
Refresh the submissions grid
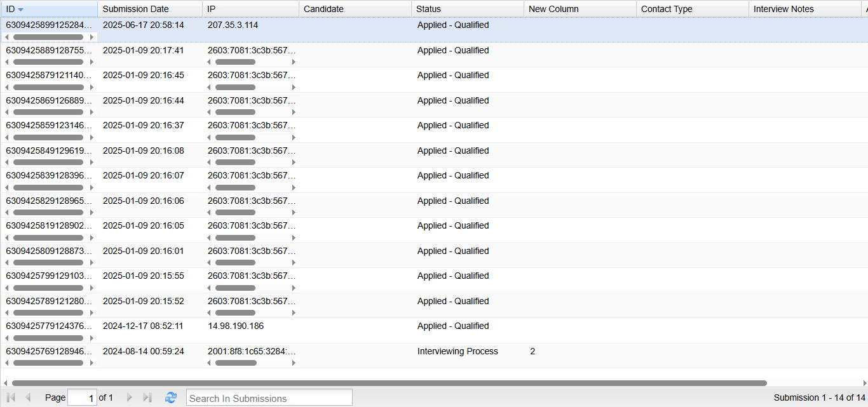pos(170,397)
